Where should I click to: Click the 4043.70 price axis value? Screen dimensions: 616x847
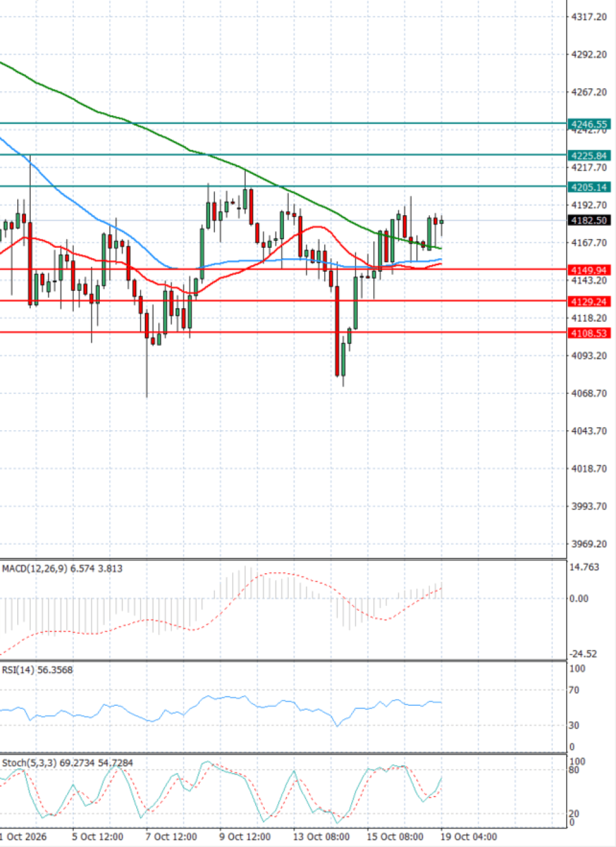[x=589, y=431]
